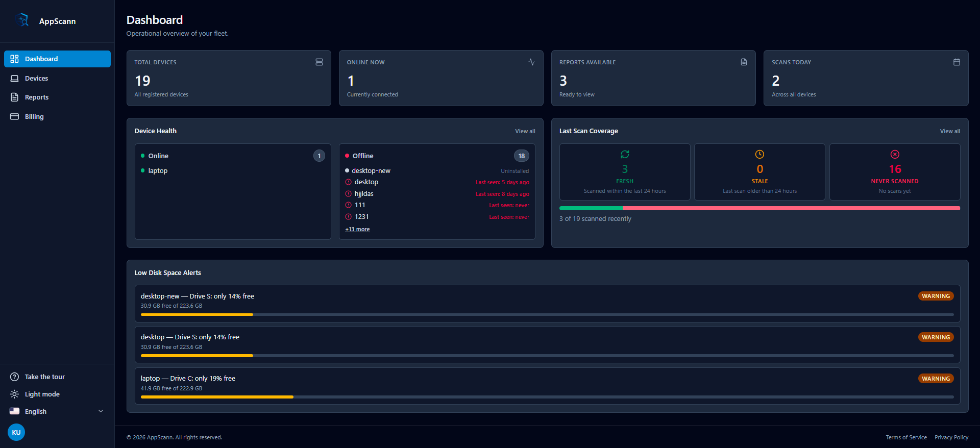Open the Reports menu item

pyautogui.click(x=57, y=97)
